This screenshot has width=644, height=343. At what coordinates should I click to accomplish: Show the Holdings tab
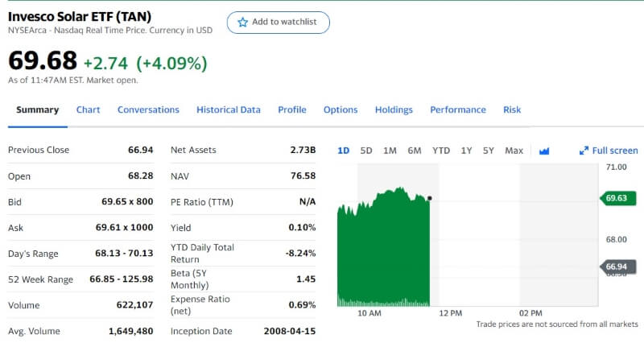(x=394, y=110)
